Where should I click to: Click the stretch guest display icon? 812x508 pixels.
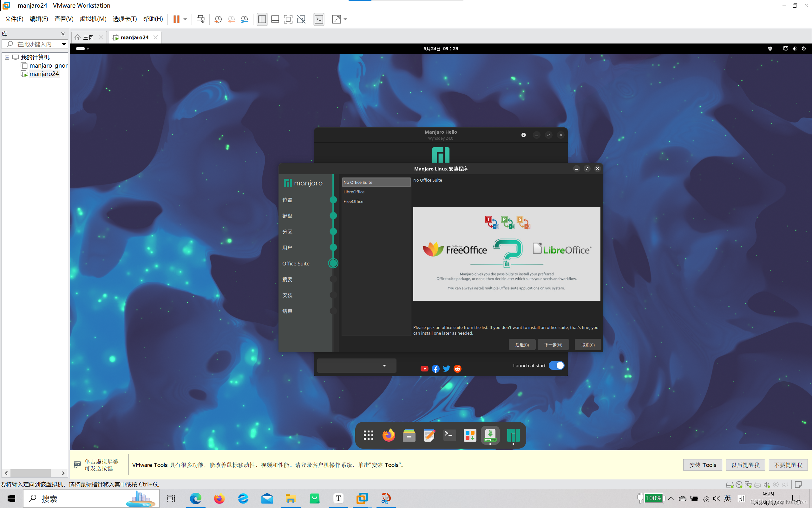pyautogui.click(x=337, y=19)
